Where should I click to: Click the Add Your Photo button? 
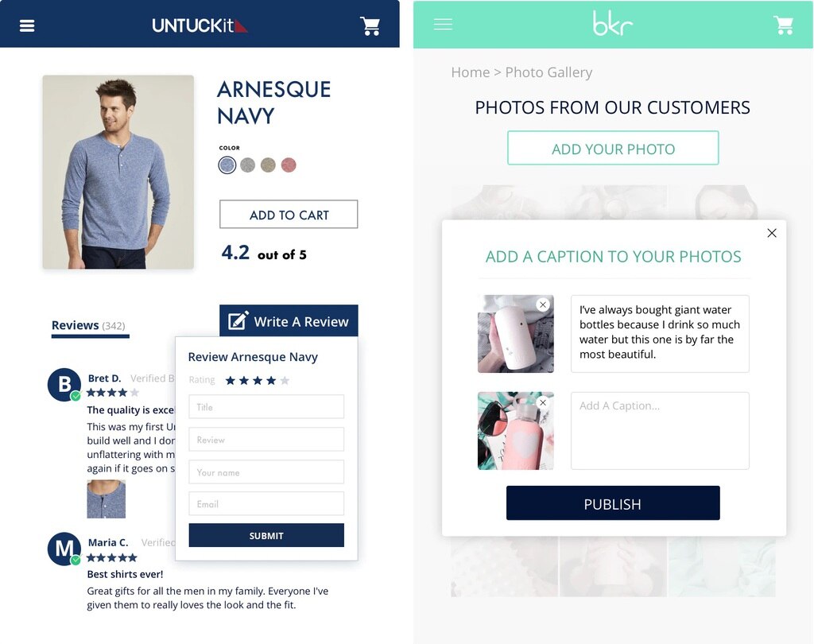(x=613, y=149)
